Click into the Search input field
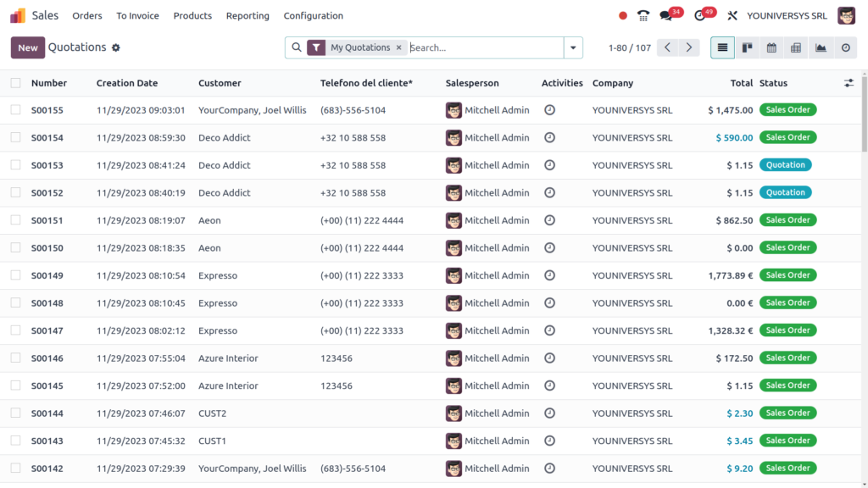 point(483,48)
